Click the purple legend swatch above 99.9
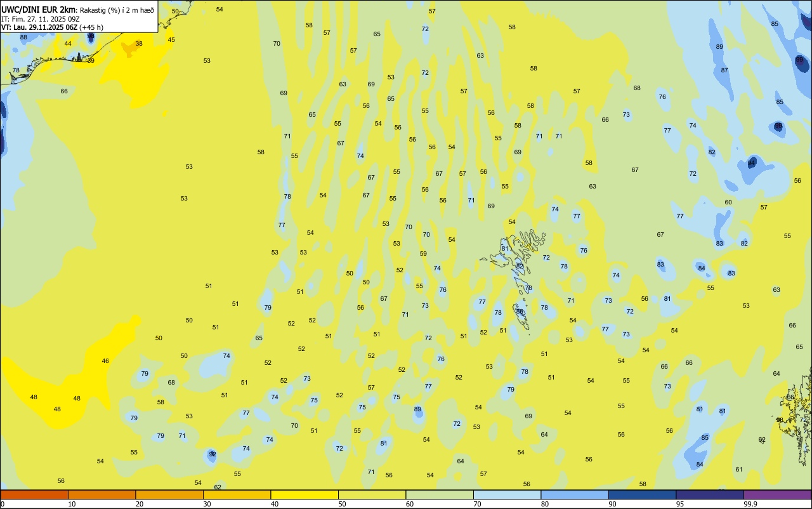Screen dimensions: 812x509 tap(778, 494)
